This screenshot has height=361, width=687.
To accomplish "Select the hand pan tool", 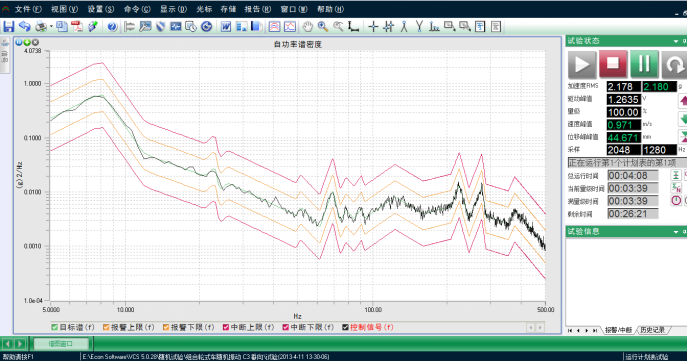I will click(x=308, y=27).
